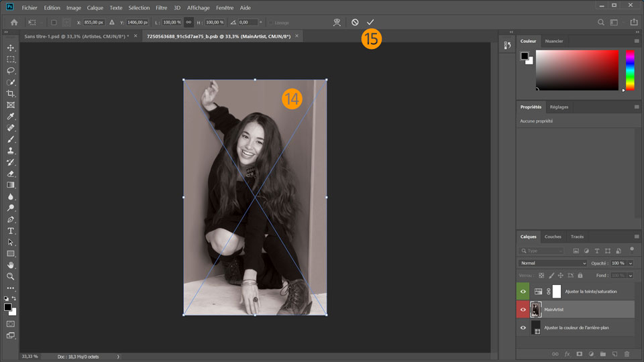The width and height of the screenshot is (644, 362).
Task: Select the Hand tool
Action: (x=11, y=265)
